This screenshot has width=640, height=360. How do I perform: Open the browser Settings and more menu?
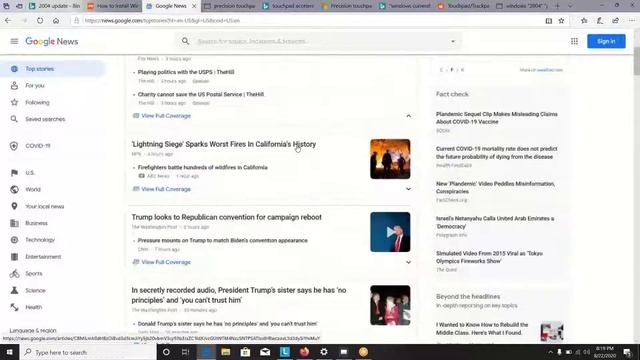point(632,20)
